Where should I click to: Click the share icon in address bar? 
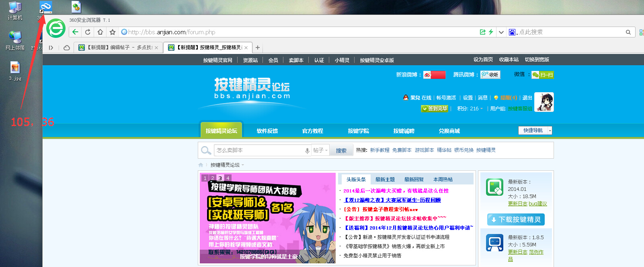click(482, 32)
